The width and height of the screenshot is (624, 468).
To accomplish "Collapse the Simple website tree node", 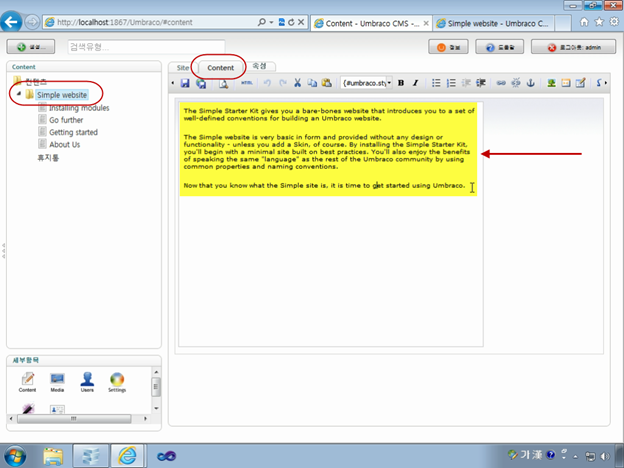I will 19,94.
